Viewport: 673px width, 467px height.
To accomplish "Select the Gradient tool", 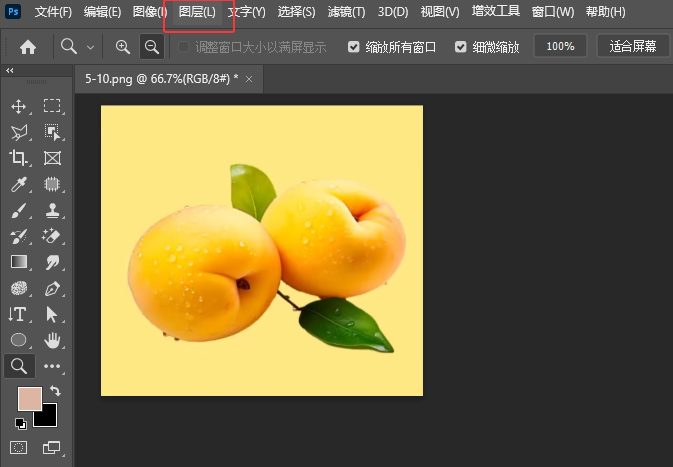I will coord(18,262).
